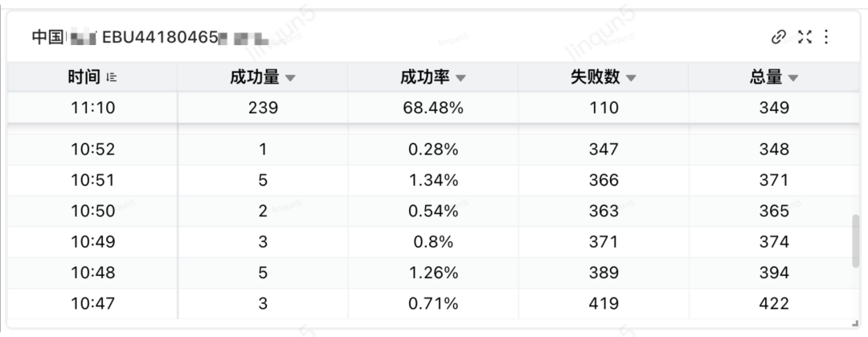Open the 总量 column filter arrow
The width and height of the screenshot is (868, 337).
tap(793, 78)
